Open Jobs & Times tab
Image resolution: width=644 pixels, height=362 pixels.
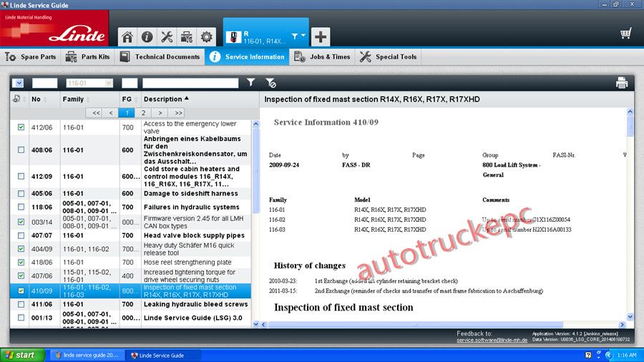(x=323, y=57)
